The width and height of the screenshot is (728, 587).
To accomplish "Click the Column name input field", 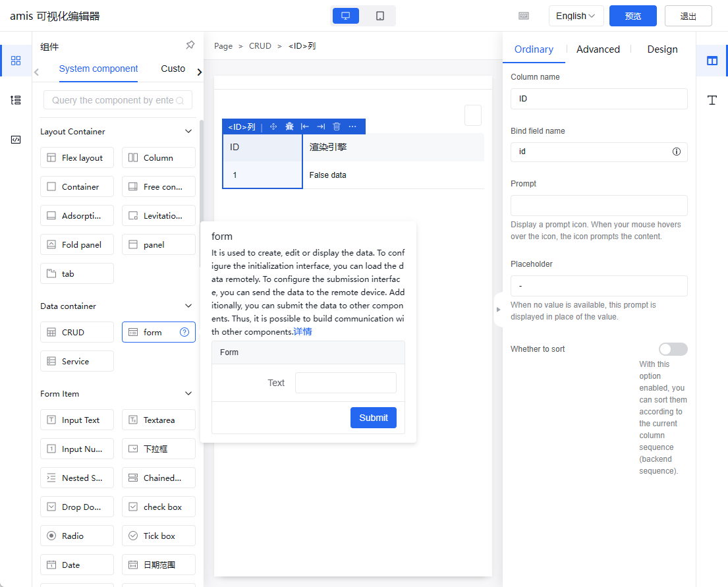I will tap(598, 98).
